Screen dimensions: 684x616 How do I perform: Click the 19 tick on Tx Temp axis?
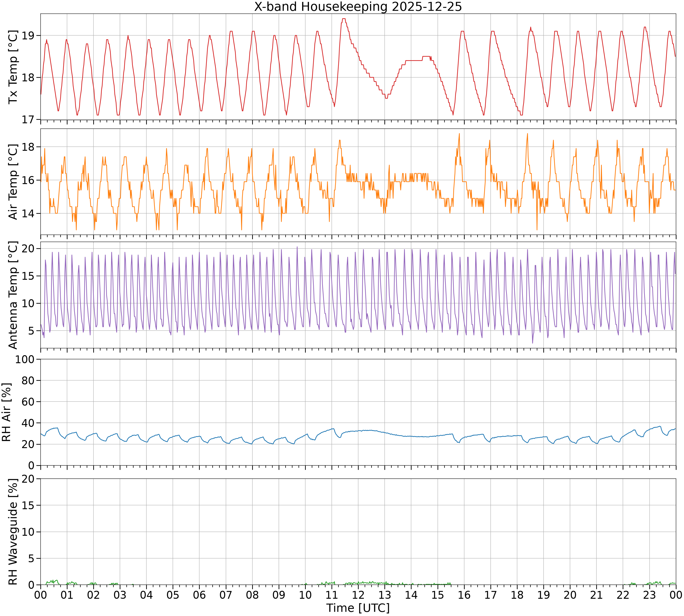(x=28, y=36)
